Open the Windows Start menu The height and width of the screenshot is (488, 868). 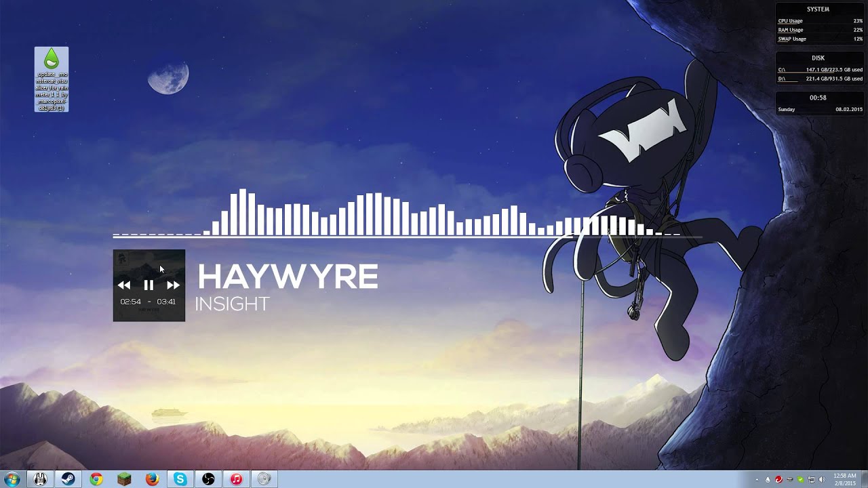tap(12, 479)
